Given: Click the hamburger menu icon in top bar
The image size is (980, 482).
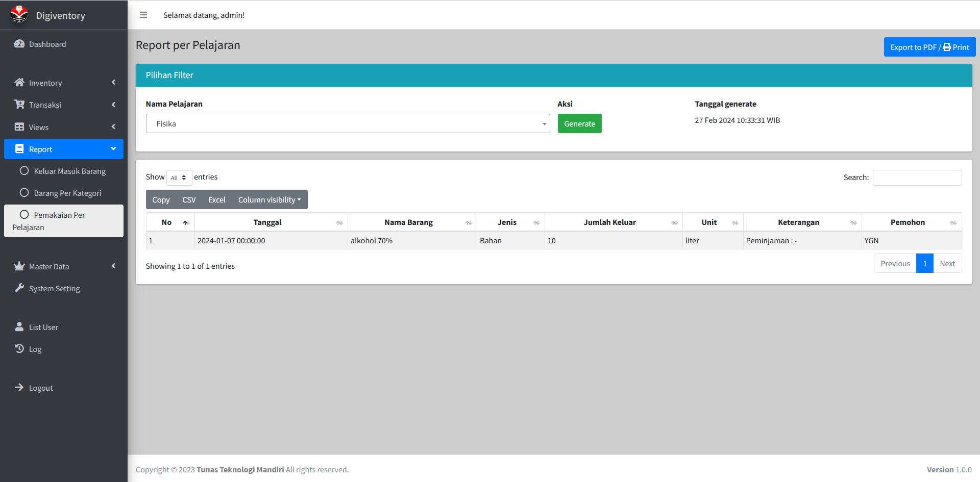Looking at the screenshot, I should (143, 15).
